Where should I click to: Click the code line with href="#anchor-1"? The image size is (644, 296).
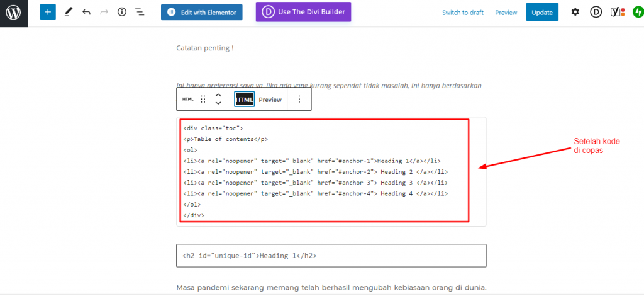tap(312, 161)
